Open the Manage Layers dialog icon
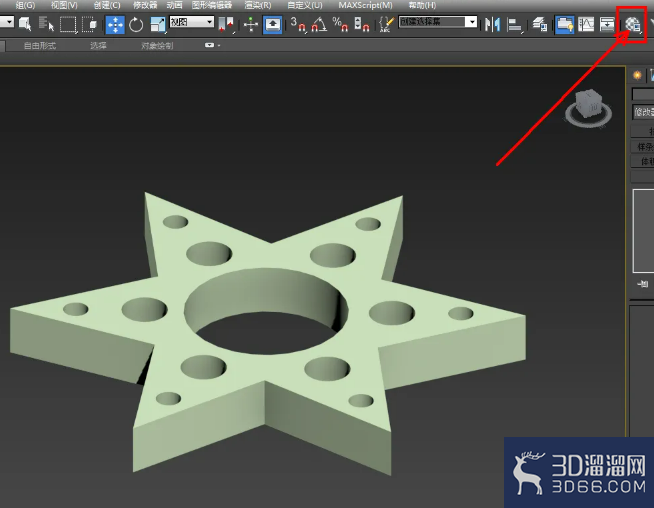 tap(540, 24)
